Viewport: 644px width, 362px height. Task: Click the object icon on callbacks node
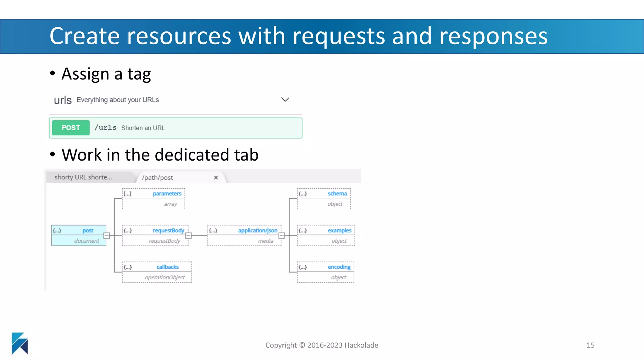pyautogui.click(x=128, y=267)
